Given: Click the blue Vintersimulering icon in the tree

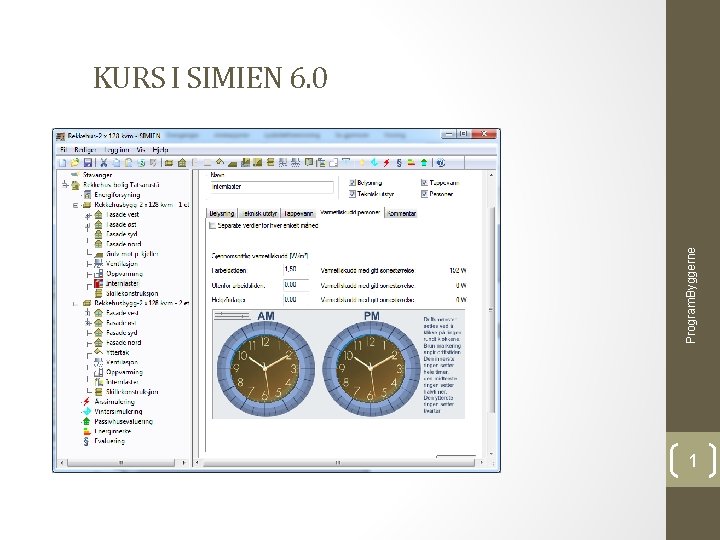Looking at the screenshot, I should pos(86,411).
